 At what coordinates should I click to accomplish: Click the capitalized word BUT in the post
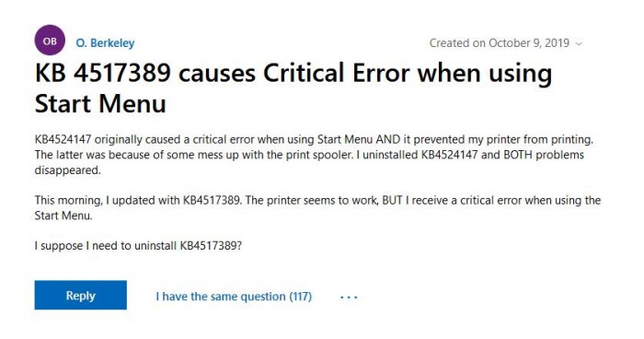click(x=392, y=200)
